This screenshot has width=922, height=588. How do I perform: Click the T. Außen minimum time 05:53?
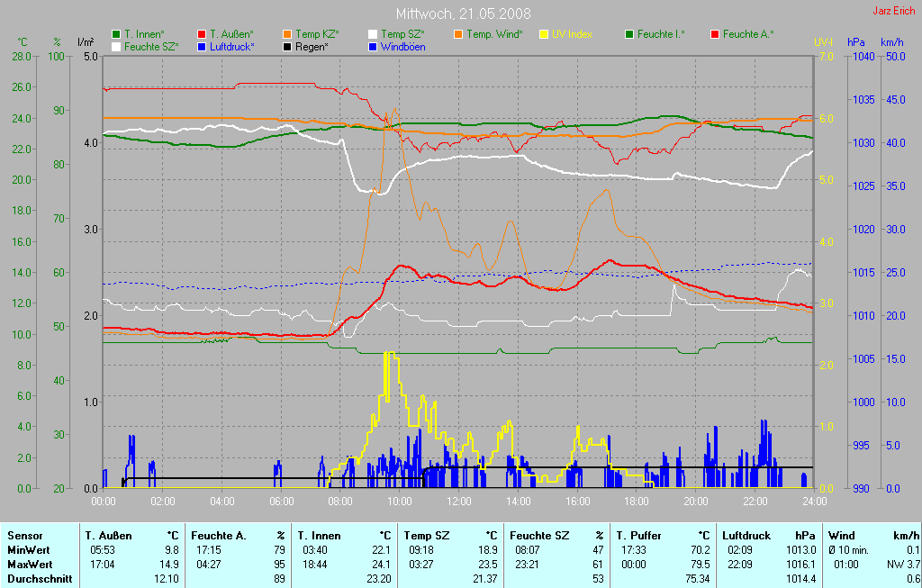point(103,550)
